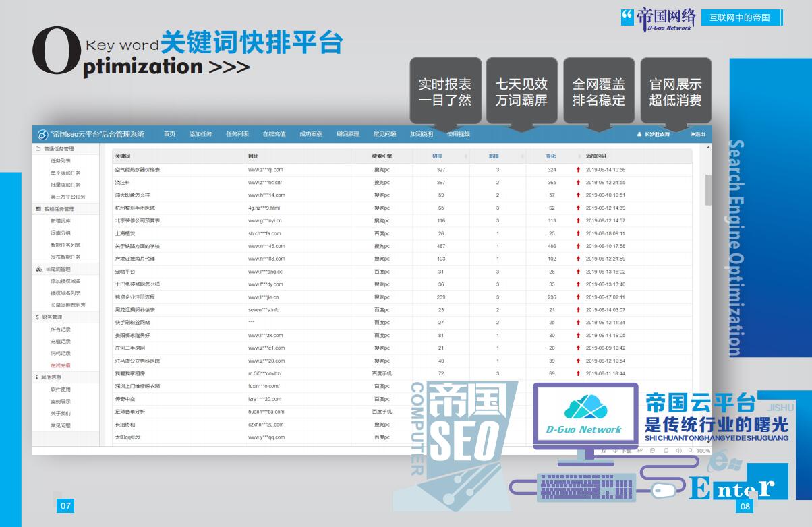812x527 pixels.
Task: Select 新增词库 in the sidebar
Action: pos(61,221)
